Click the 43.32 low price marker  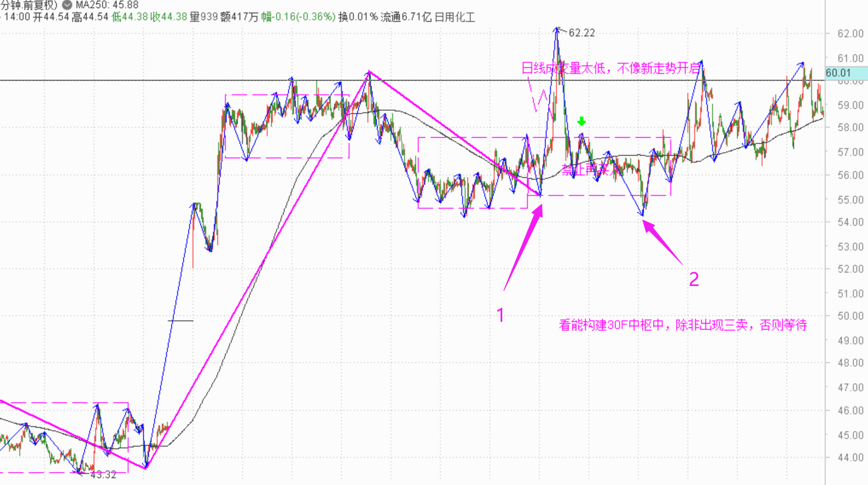[103, 475]
